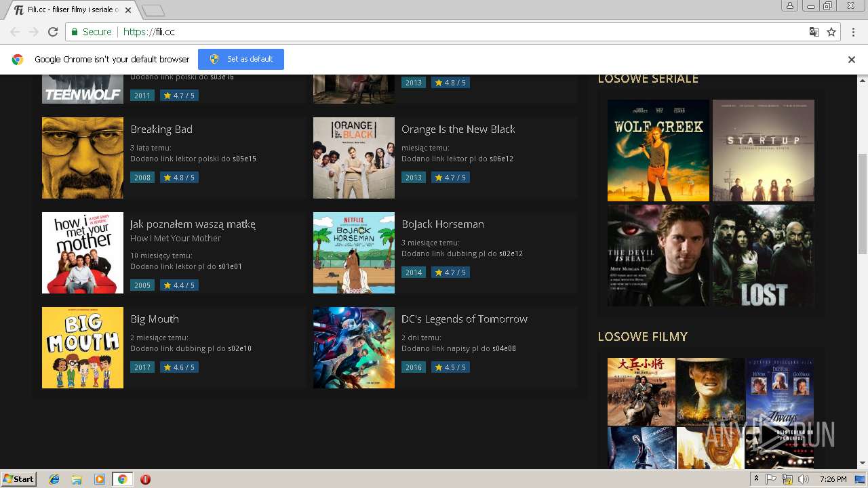Click the How I Met Your Mother poster
Screen dimensions: 868x488
point(83,253)
